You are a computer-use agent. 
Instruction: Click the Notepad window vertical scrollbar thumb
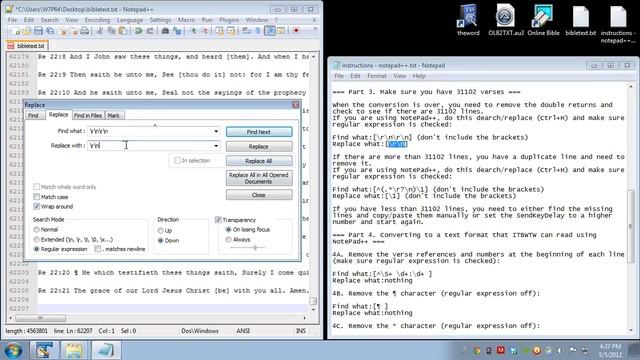point(631,226)
